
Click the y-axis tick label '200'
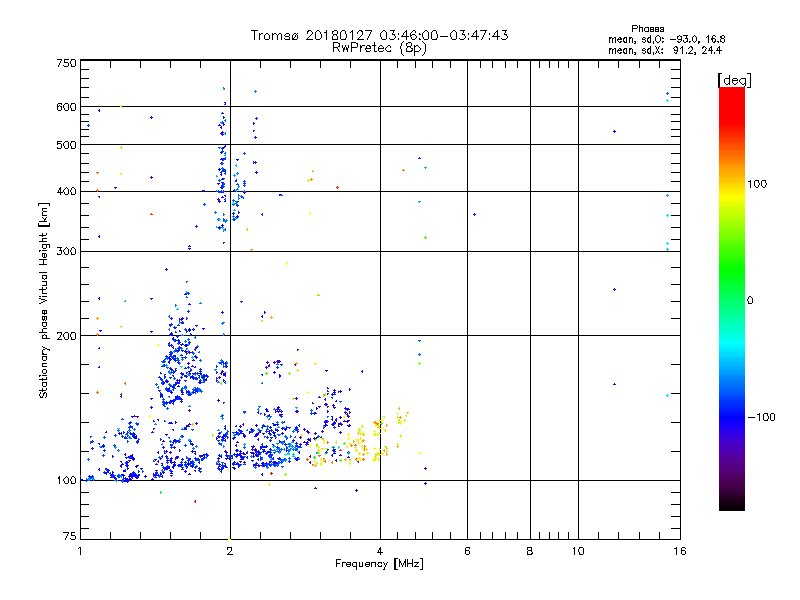66,336
